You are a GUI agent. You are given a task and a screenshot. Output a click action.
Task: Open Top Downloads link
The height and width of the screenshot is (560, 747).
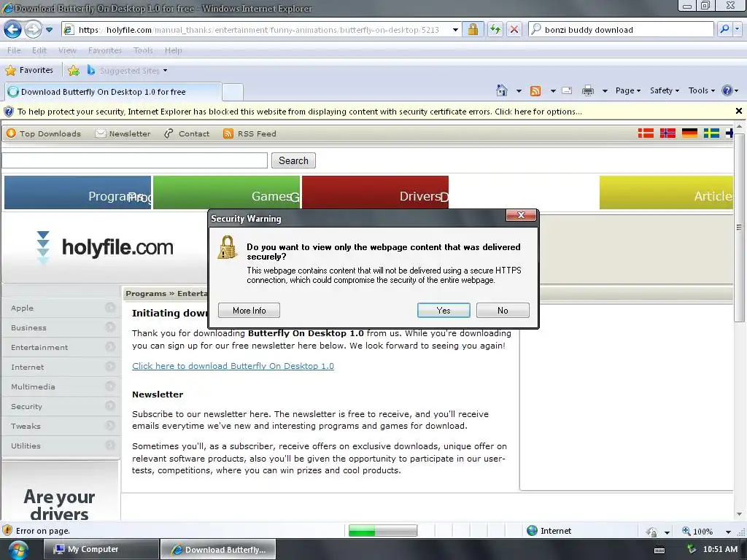(x=44, y=134)
